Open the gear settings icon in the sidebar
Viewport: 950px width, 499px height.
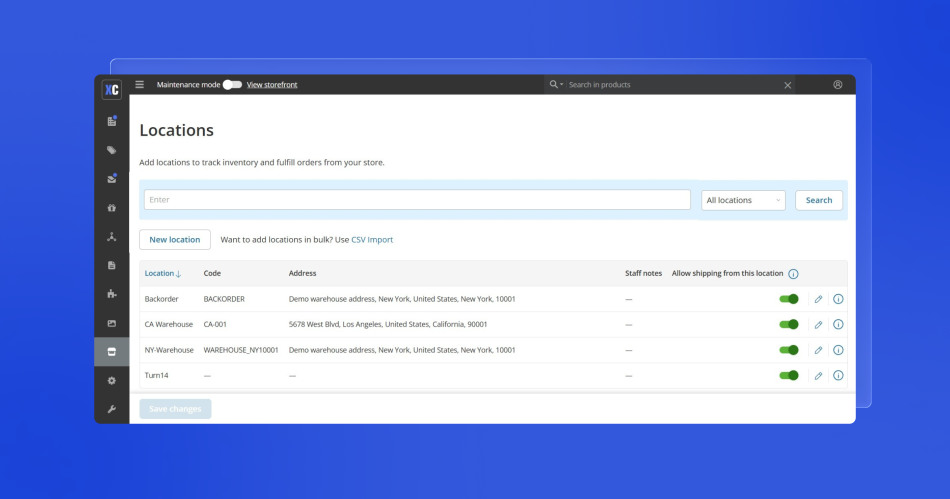tap(112, 381)
